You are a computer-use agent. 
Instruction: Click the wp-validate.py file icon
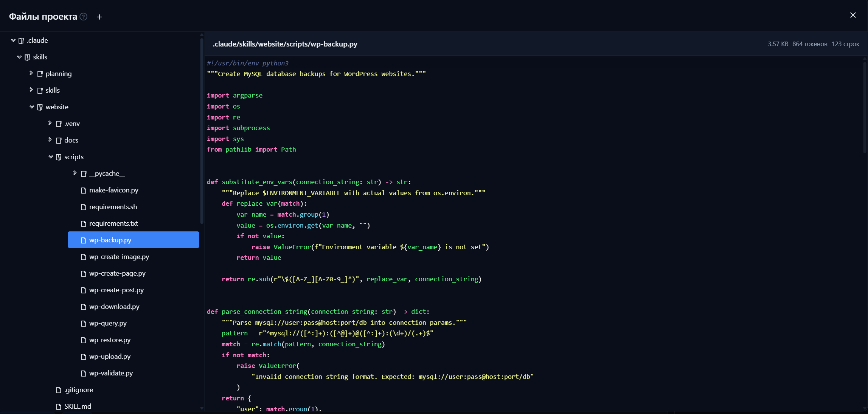(x=84, y=373)
